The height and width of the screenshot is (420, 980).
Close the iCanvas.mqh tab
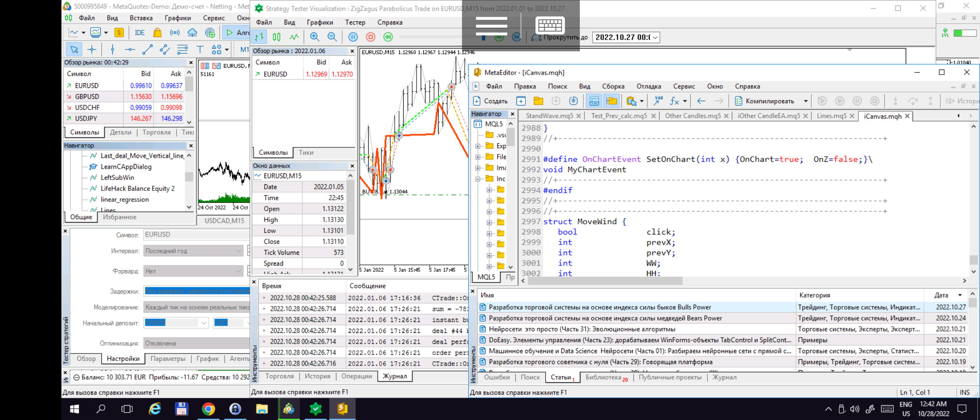click(907, 116)
